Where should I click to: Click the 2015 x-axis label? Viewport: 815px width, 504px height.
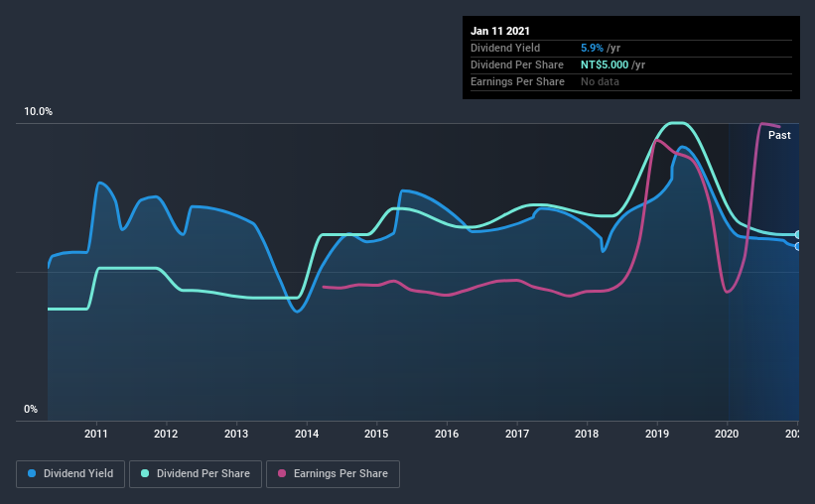(x=376, y=434)
